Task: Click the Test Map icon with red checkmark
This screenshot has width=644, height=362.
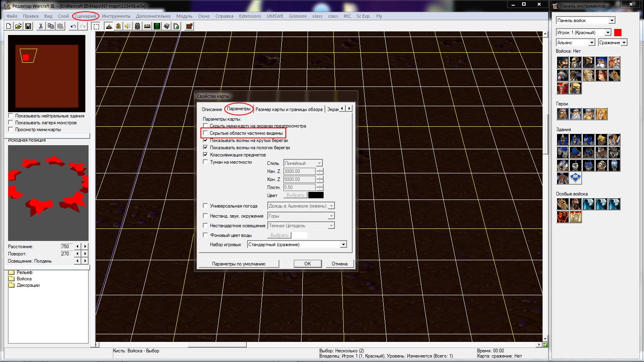Action: 189,26
